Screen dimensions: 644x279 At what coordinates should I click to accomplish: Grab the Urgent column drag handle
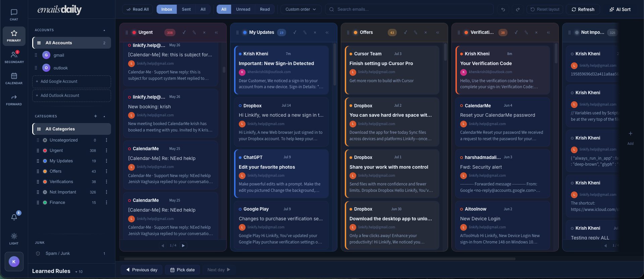(127, 33)
